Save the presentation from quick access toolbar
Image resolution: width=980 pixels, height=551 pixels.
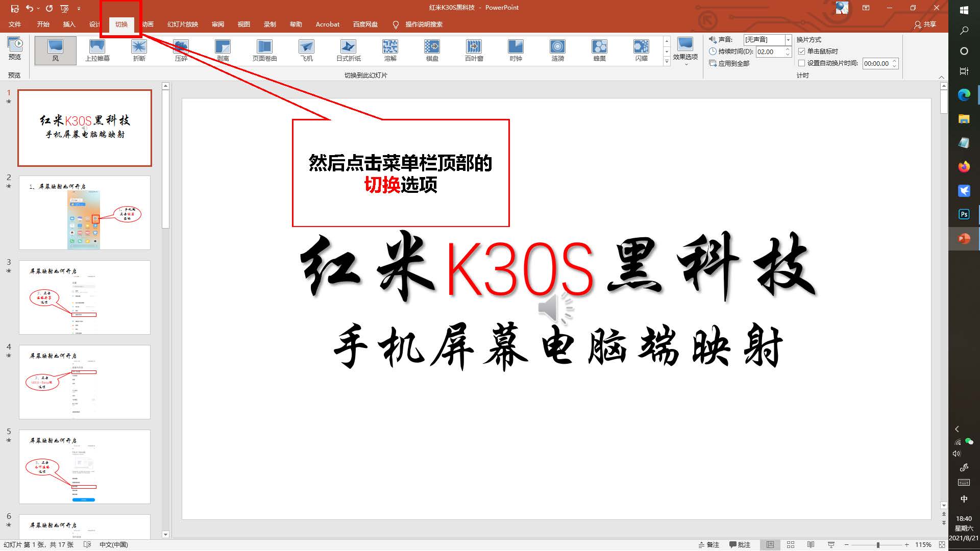14,8
